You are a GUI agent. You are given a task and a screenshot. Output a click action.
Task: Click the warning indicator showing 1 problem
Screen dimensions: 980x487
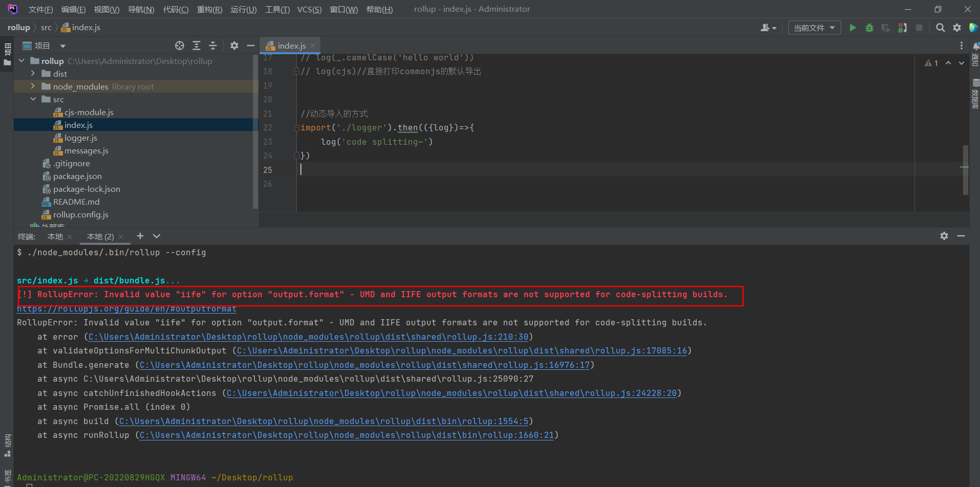coord(931,63)
